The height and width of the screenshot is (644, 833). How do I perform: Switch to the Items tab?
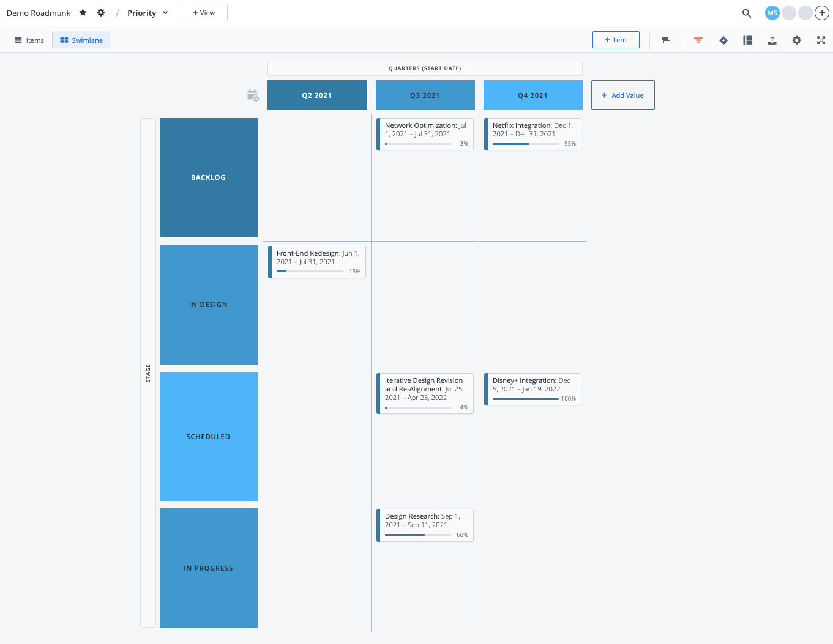click(29, 40)
